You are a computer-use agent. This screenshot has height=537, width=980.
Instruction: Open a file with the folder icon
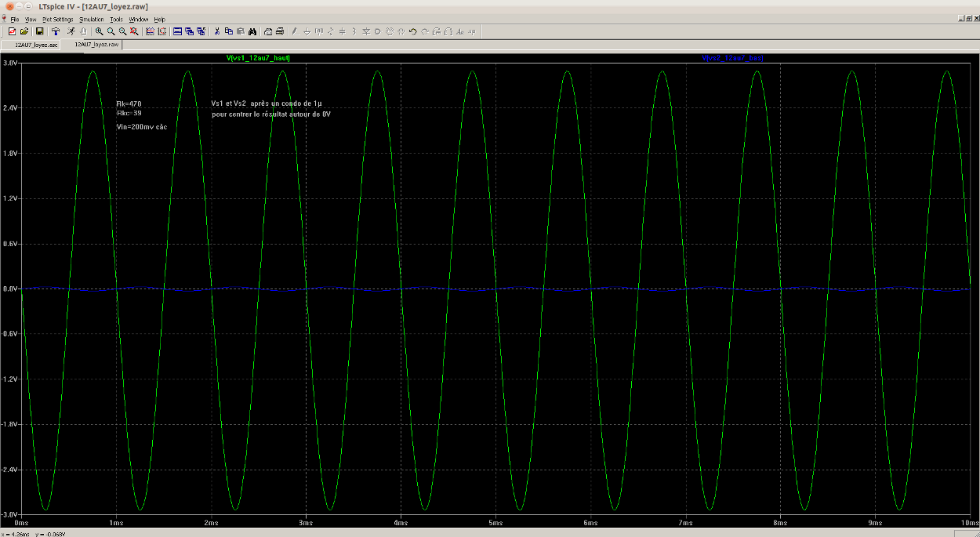(x=24, y=31)
